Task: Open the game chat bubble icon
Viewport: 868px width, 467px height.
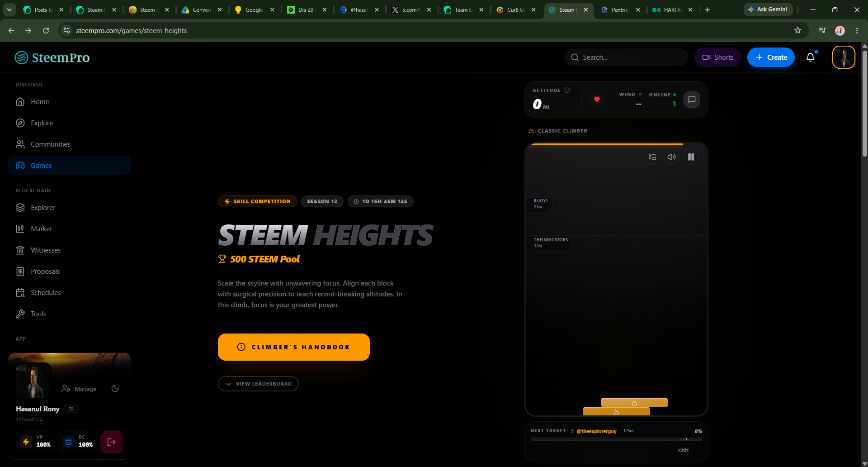Action: 692,100
